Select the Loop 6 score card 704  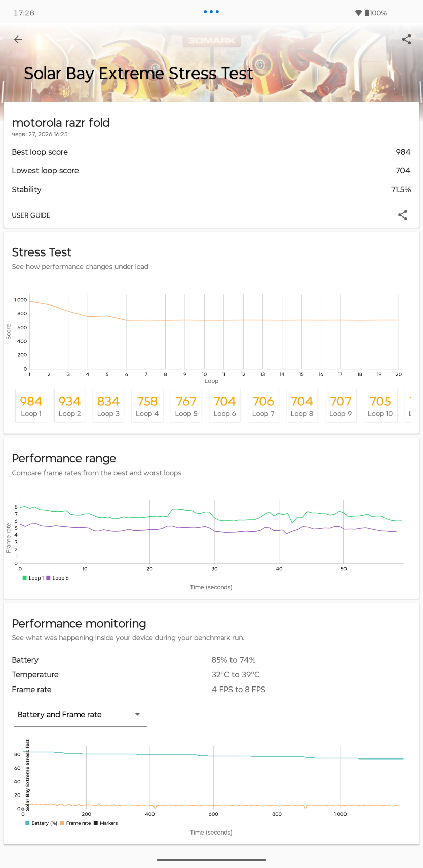224,406
